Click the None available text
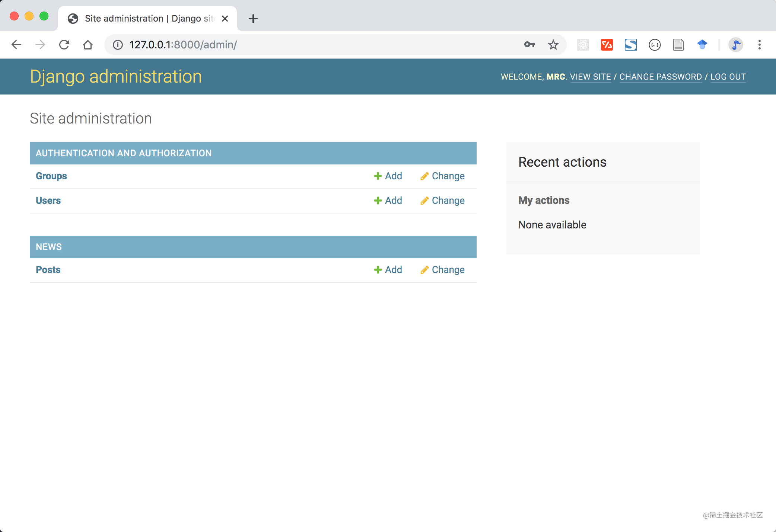 [x=552, y=225]
